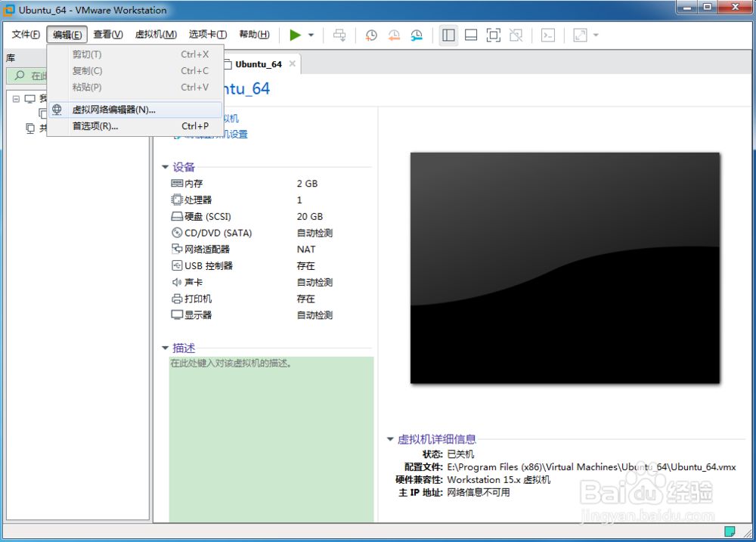Enter full screen mode icon
This screenshot has width=756, height=542.
(x=493, y=35)
